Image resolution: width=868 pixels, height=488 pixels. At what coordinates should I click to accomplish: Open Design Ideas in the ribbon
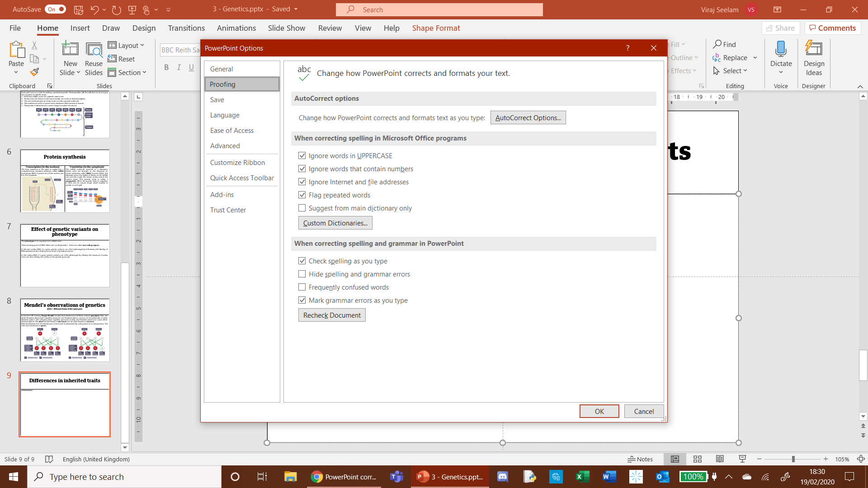pyautogui.click(x=814, y=59)
